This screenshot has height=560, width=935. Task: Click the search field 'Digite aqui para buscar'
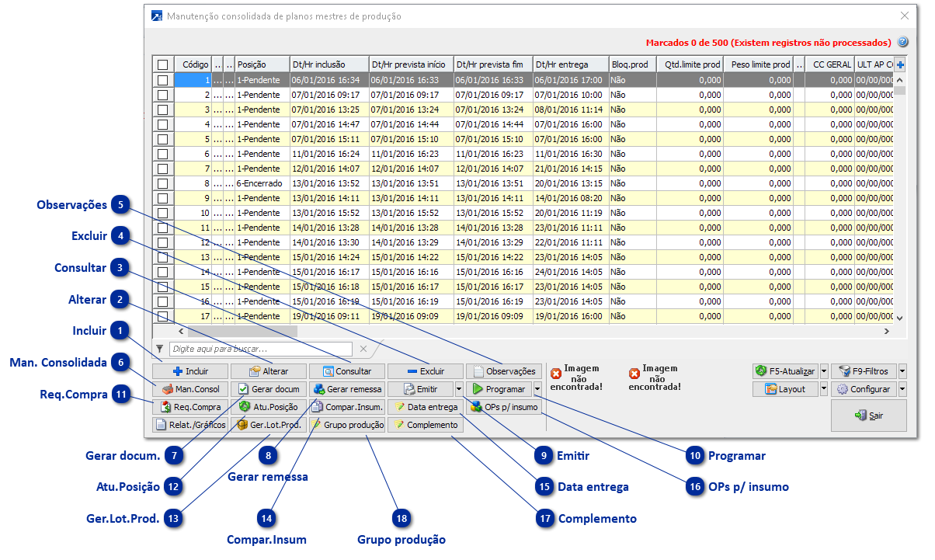(x=261, y=349)
